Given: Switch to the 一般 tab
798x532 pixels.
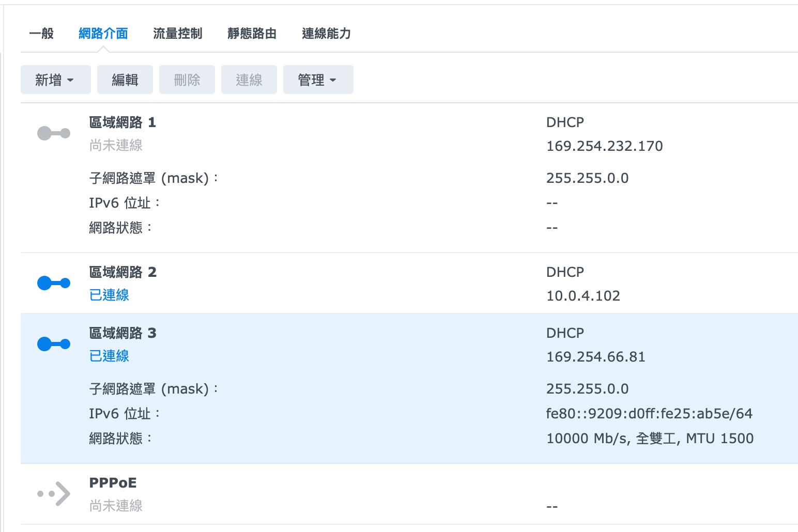Looking at the screenshot, I should click(x=41, y=34).
